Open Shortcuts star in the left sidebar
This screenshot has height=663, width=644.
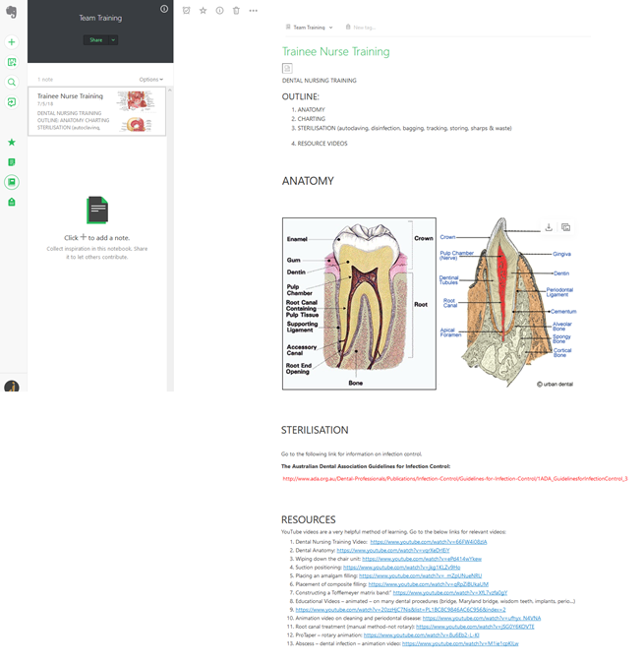point(12,142)
